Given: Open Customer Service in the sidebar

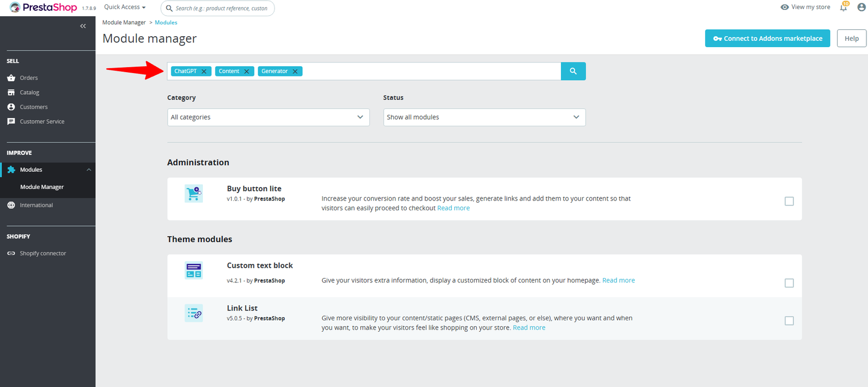Looking at the screenshot, I should tap(42, 121).
